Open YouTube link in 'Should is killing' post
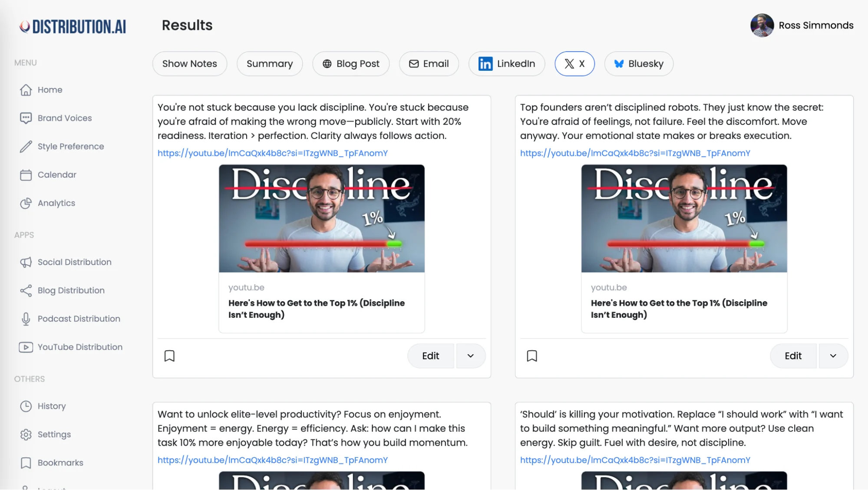The height and width of the screenshot is (490, 868). [635, 460]
